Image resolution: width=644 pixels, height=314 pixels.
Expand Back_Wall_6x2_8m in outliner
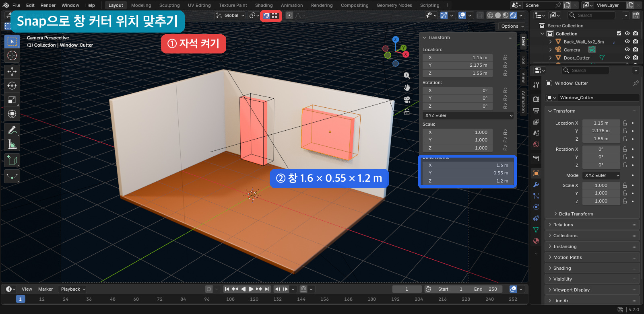[x=550, y=41]
